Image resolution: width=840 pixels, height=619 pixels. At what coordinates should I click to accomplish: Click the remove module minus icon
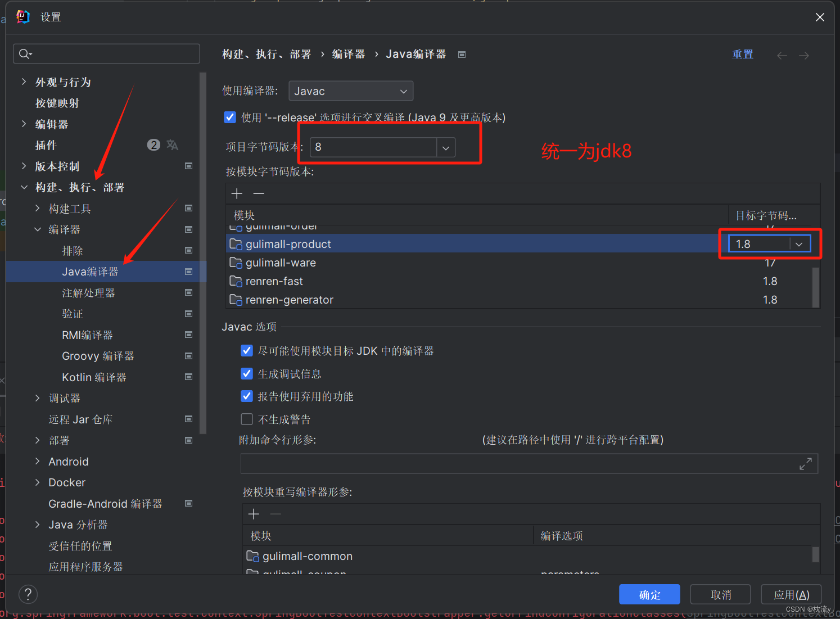[x=259, y=193]
